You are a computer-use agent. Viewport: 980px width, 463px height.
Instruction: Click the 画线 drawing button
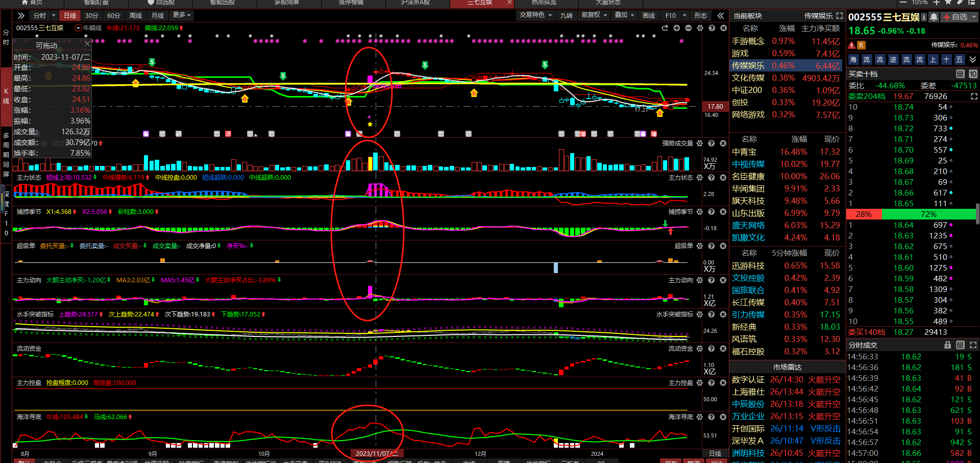click(x=649, y=15)
